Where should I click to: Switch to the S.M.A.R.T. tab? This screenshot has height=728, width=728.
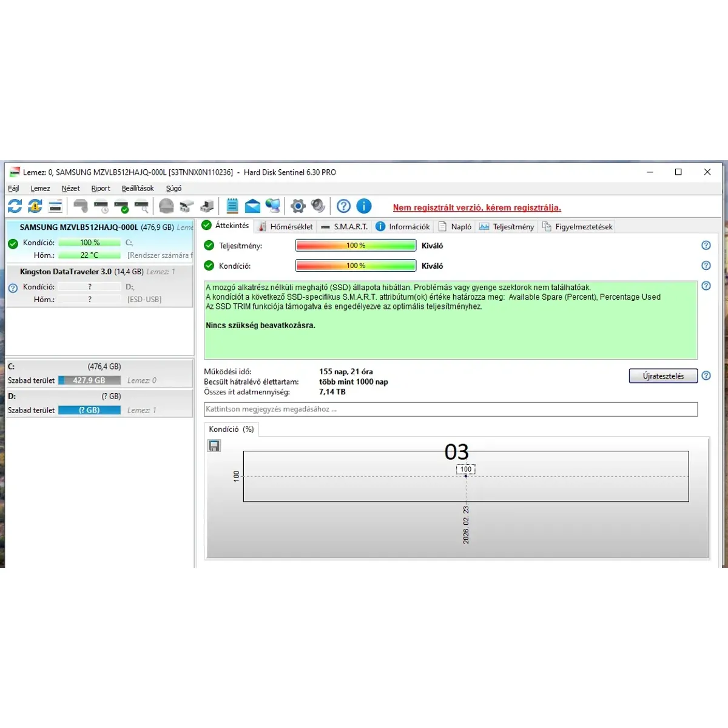click(x=345, y=227)
